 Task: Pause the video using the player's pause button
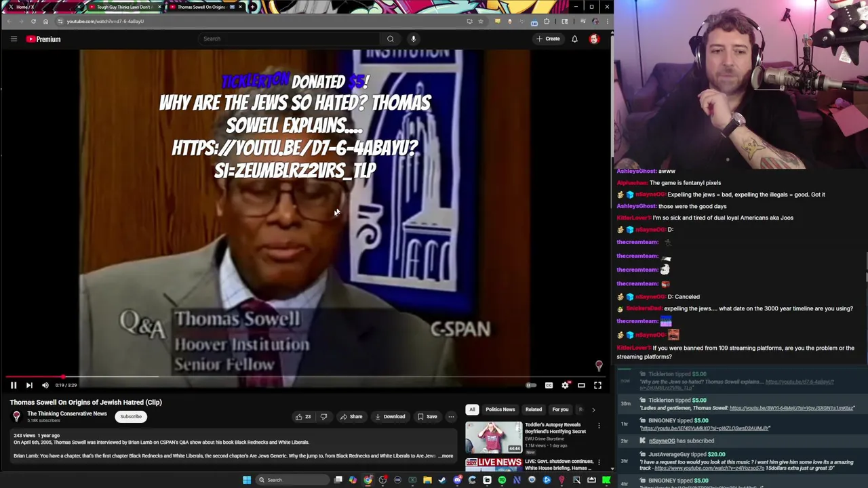point(13,385)
